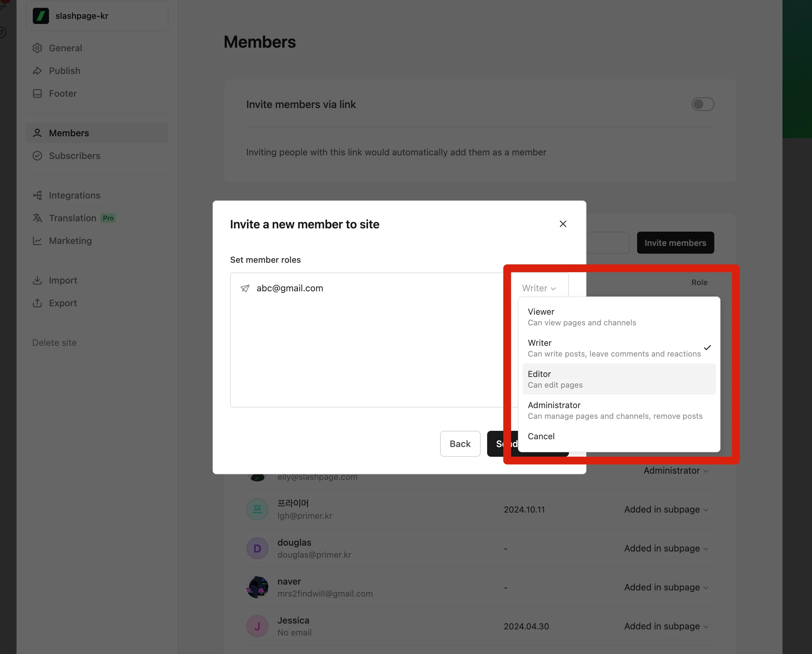Viewport: 812px width, 654px height.
Task: Click the Import download icon
Action: [x=37, y=281]
